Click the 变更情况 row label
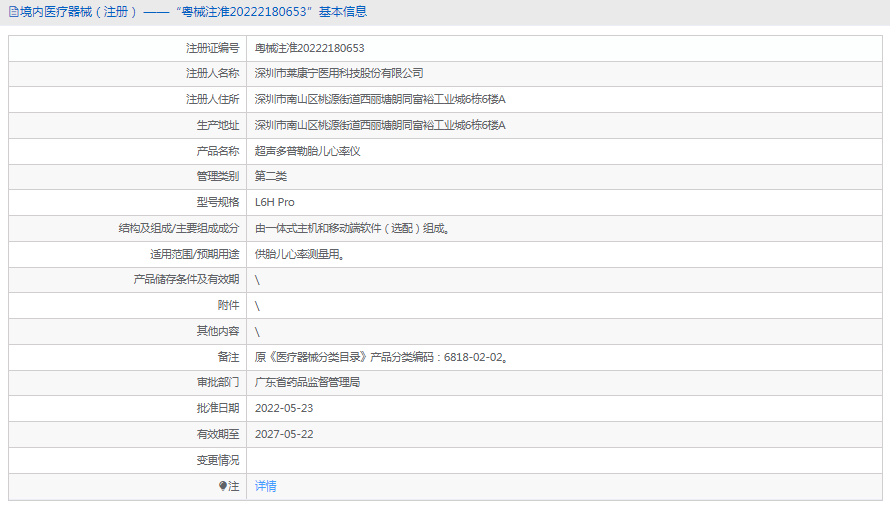This screenshot has width=890, height=505. (218, 460)
